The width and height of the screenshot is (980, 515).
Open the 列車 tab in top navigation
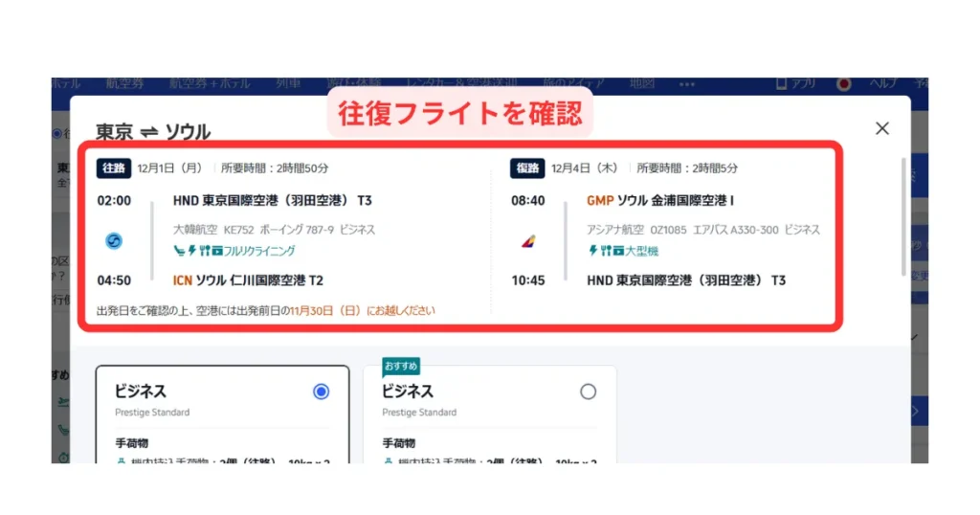click(288, 84)
